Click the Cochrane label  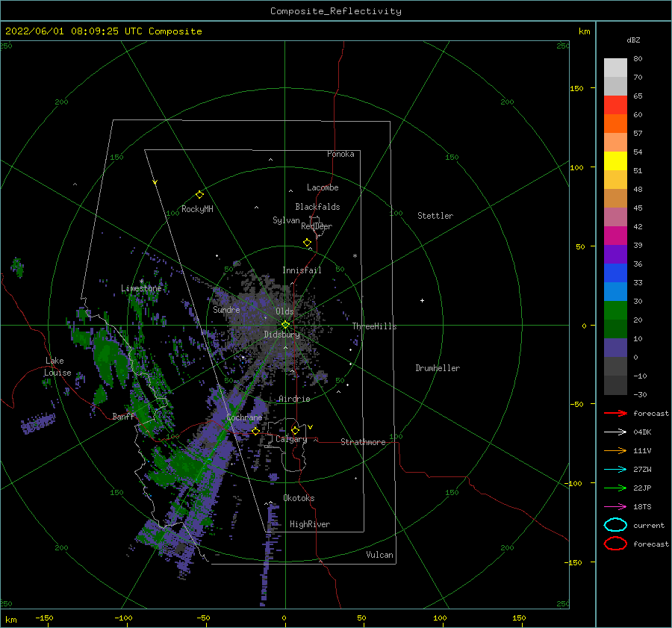click(x=244, y=417)
